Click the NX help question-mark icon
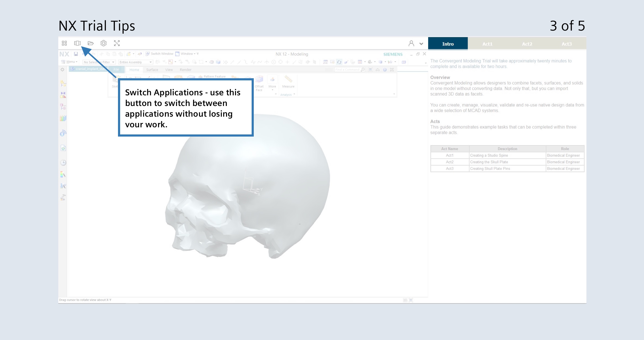The height and width of the screenshot is (340, 644). point(385,70)
